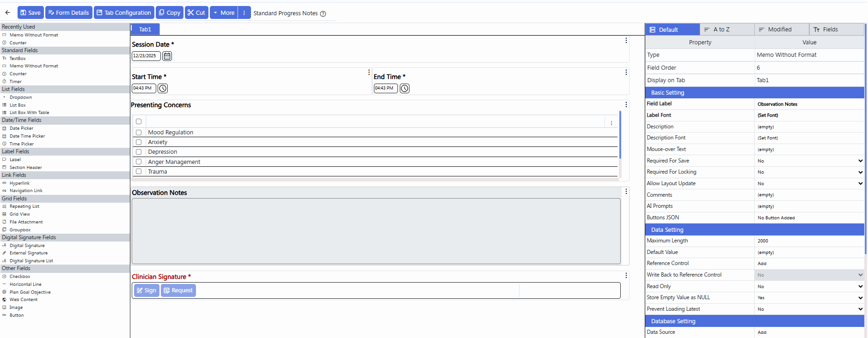Click the Request signature button
This screenshot has height=338, width=868.
tap(178, 290)
